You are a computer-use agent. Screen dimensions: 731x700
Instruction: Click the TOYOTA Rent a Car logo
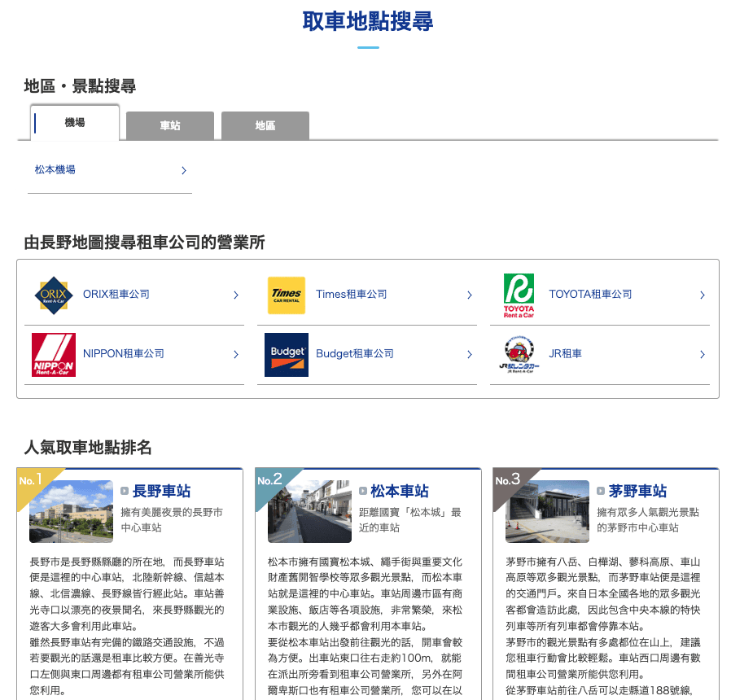tap(519, 296)
